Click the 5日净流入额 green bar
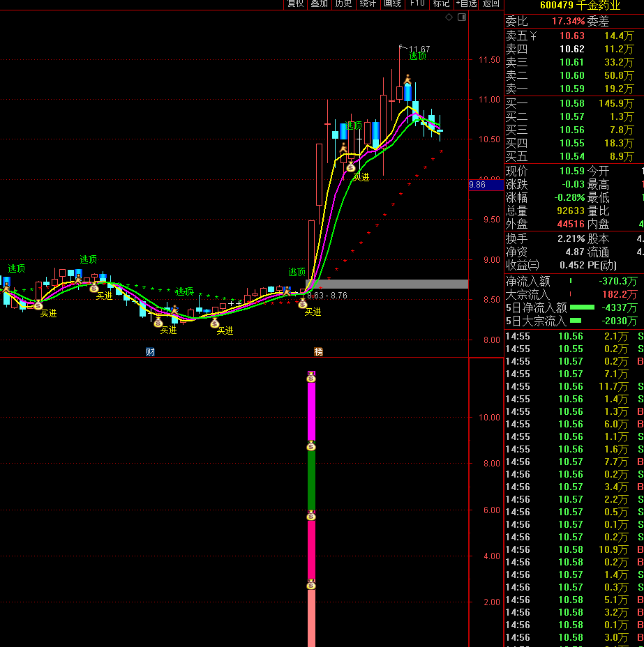Viewport: 644px width, 647px height. (x=582, y=307)
